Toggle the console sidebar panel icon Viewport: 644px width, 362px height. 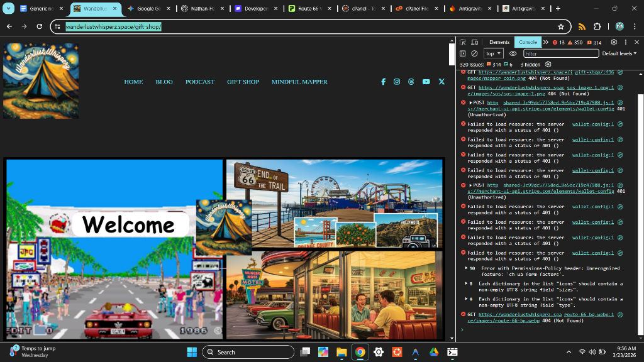click(463, 53)
